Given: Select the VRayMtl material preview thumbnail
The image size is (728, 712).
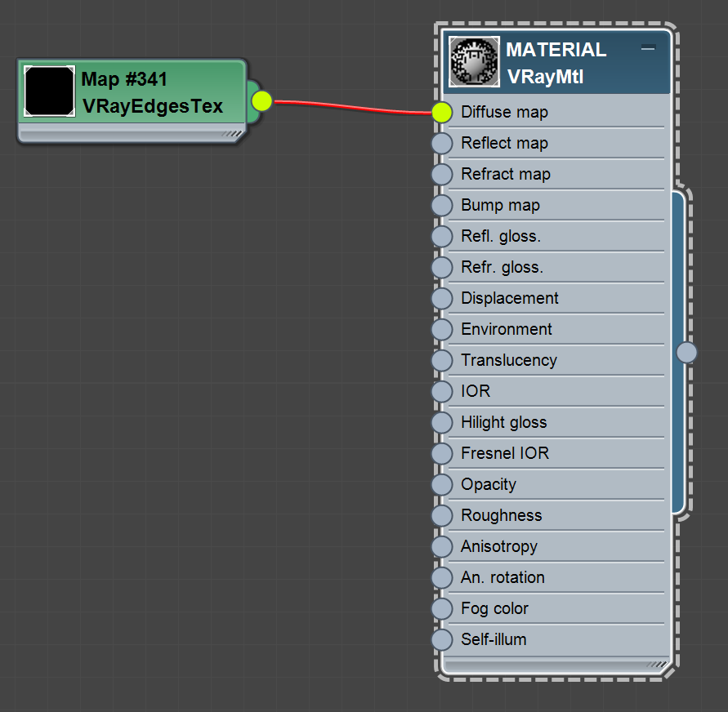Looking at the screenshot, I should [x=474, y=62].
